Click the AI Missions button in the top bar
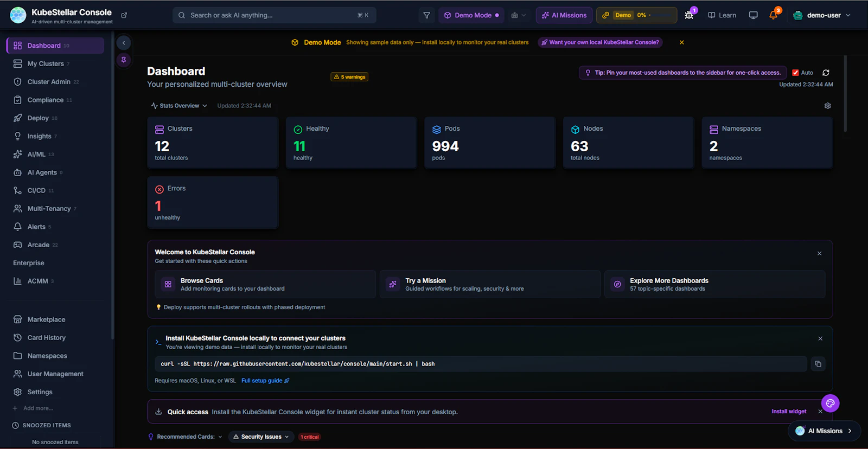868x449 pixels. pyautogui.click(x=564, y=15)
